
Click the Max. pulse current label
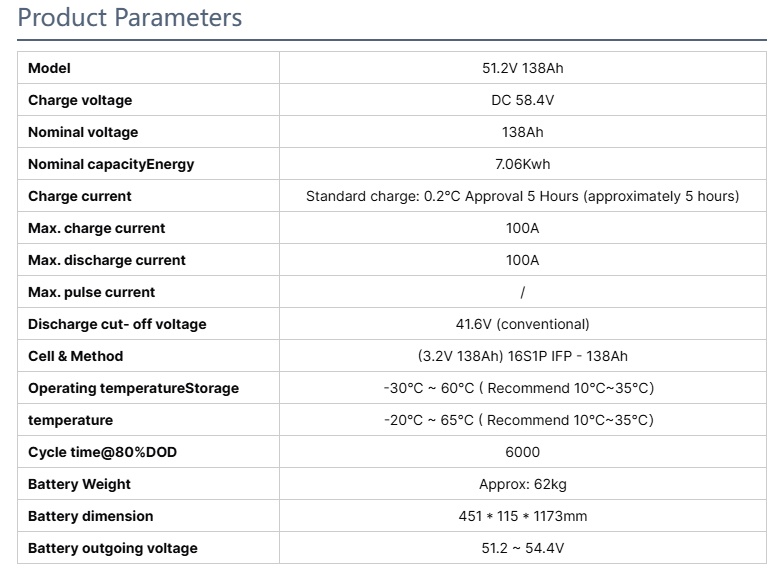coord(91,292)
